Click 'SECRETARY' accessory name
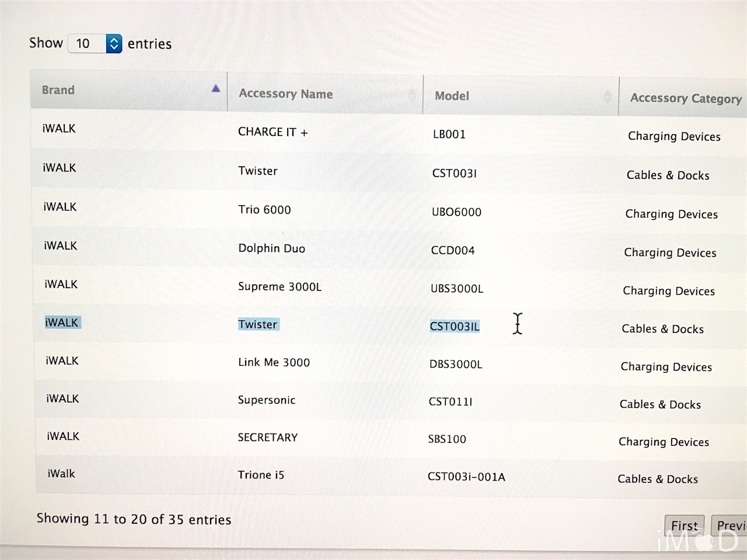Screen dimensions: 747x560 tap(267, 437)
